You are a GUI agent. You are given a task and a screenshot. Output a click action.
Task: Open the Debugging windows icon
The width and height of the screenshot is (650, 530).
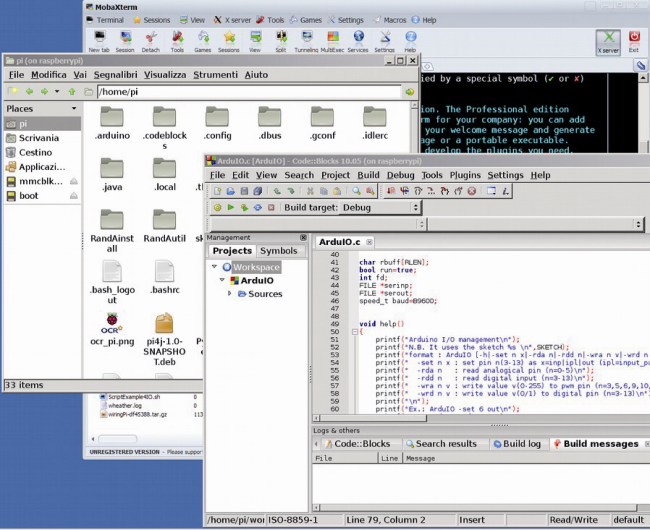492,191
